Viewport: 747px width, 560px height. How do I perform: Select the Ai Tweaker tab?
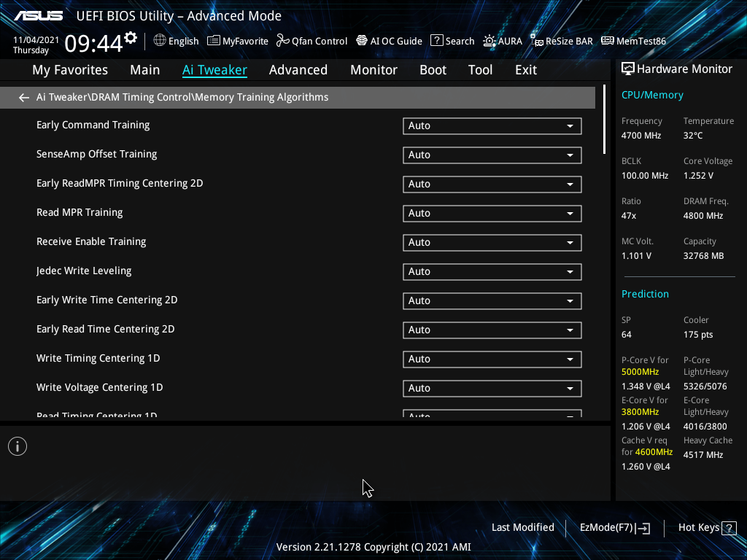214,70
